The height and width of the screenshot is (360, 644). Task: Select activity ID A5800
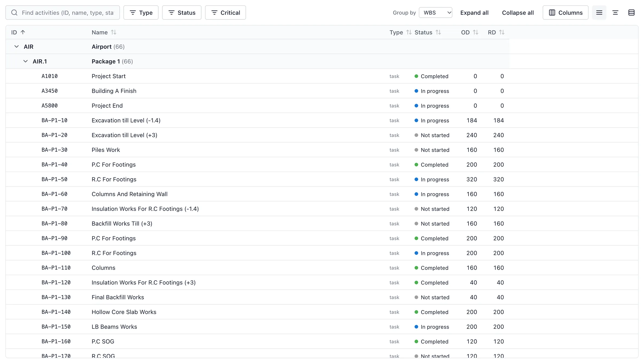click(x=50, y=106)
